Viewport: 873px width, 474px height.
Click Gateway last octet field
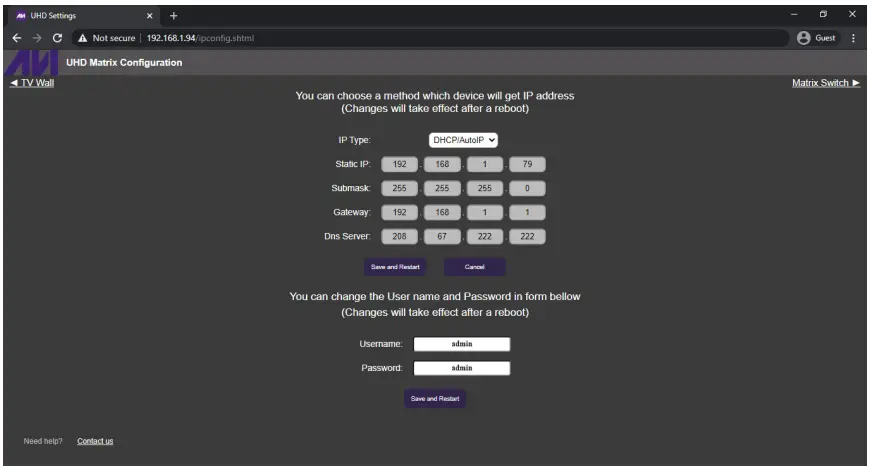[x=527, y=212]
